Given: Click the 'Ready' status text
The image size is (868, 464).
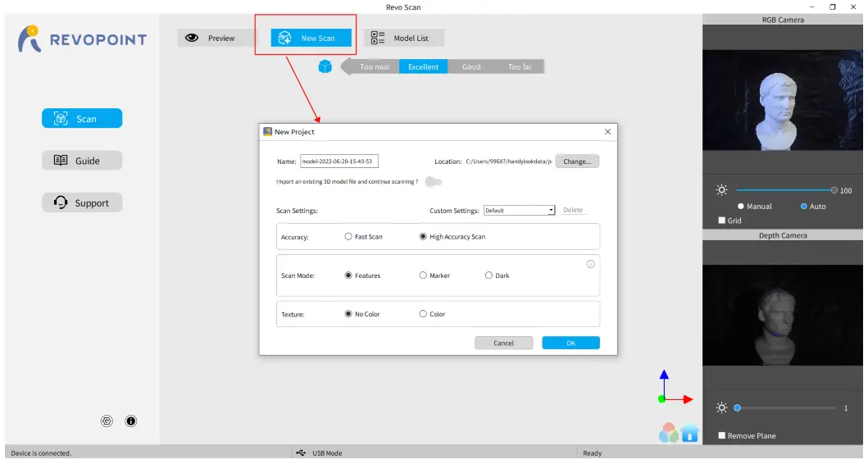Looking at the screenshot, I should 592,453.
